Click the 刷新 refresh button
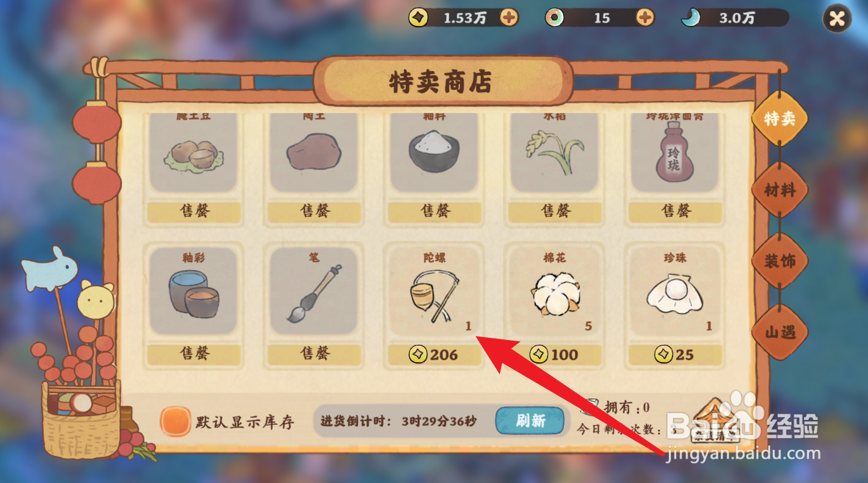The width and height of the screenshot is (868, 483). 530,421
